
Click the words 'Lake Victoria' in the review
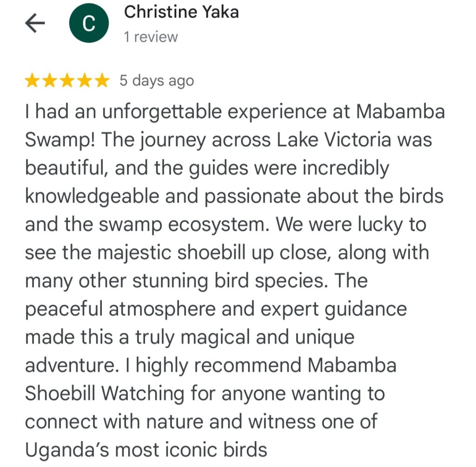point(333,140)
